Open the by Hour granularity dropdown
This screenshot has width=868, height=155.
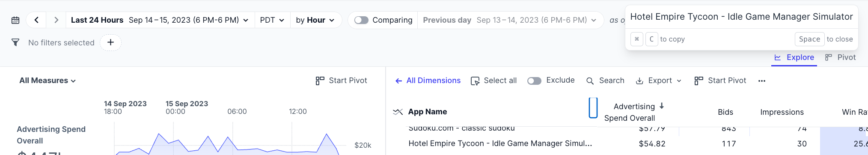[315, 20]
